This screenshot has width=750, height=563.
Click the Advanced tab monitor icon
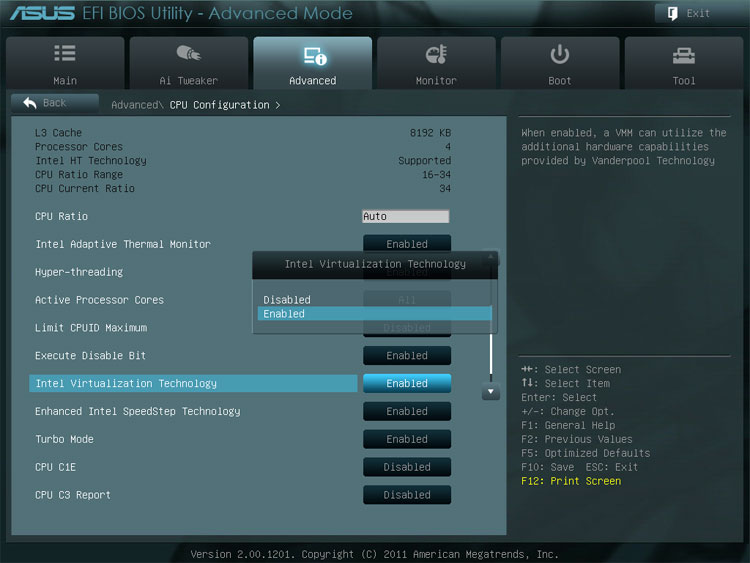pyautogui.click(x=315, y=56)
